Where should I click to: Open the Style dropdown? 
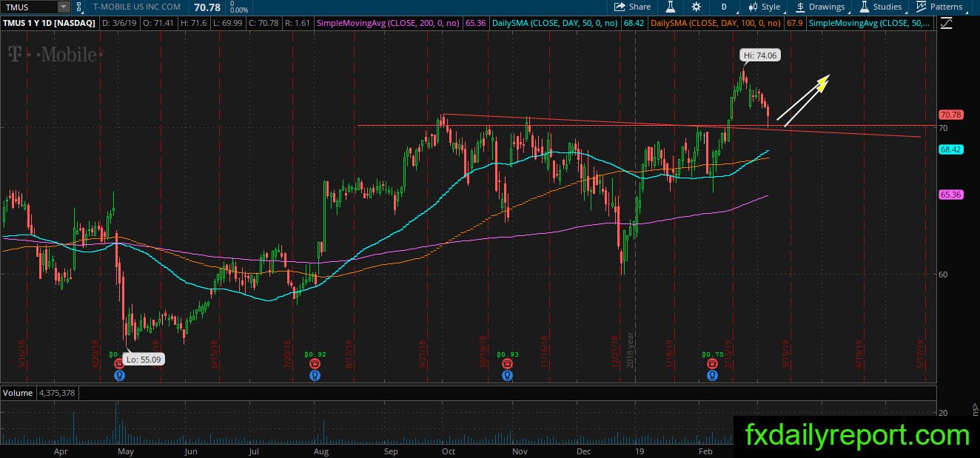click(x=765, y=7)
